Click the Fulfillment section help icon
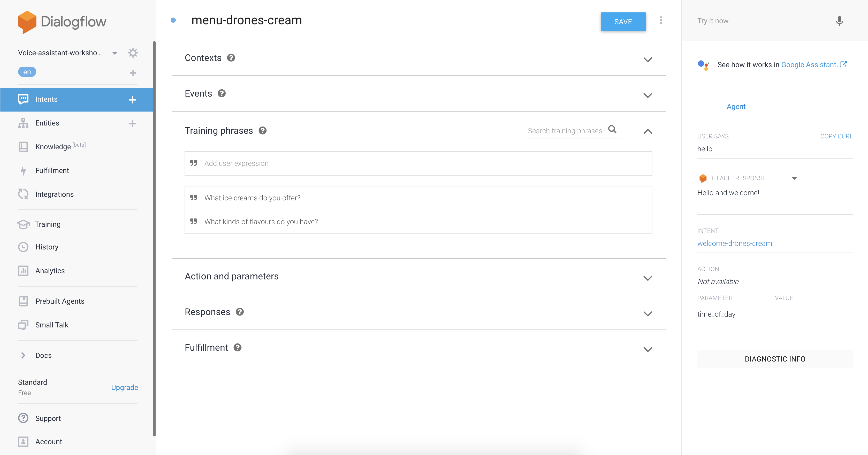Image resolution: width=868 pixels, height=455 pixels. point(238,348)
